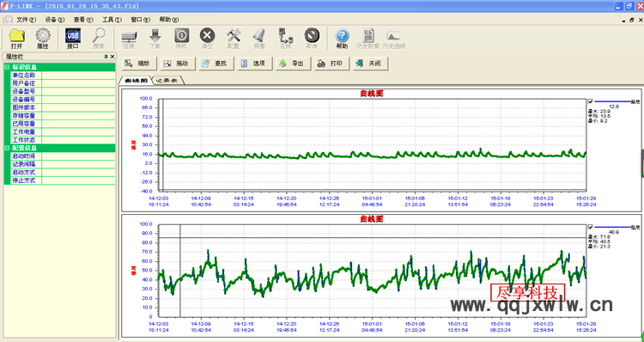Click the 打印 print button
The image size is (644, 342).
(x=331, y=64)
